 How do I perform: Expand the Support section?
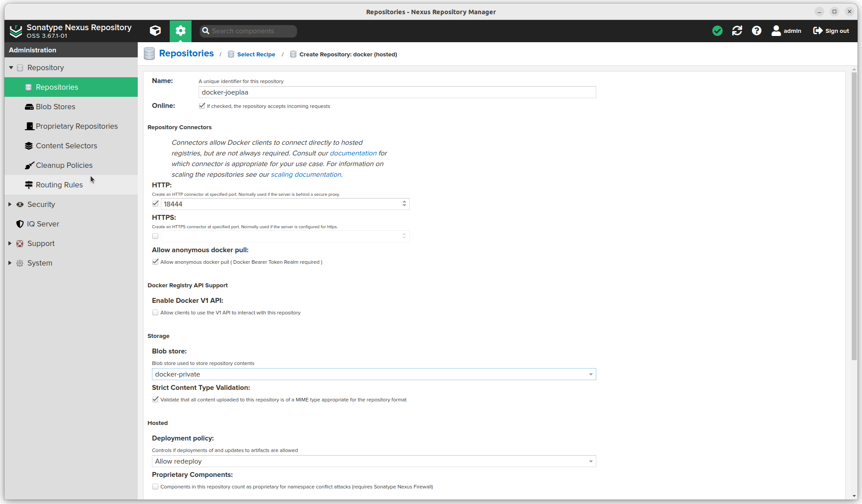pos(10,243)
